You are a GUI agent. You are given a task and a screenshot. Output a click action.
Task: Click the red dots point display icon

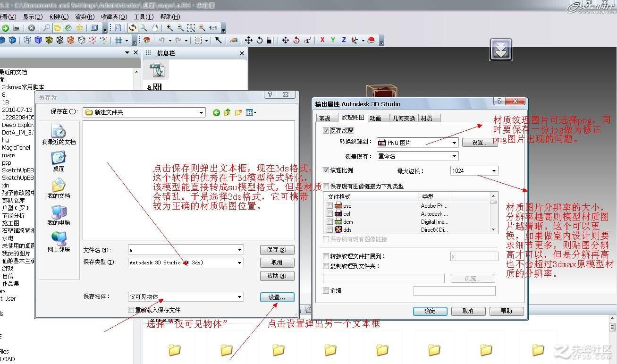(x=93, y=41)
